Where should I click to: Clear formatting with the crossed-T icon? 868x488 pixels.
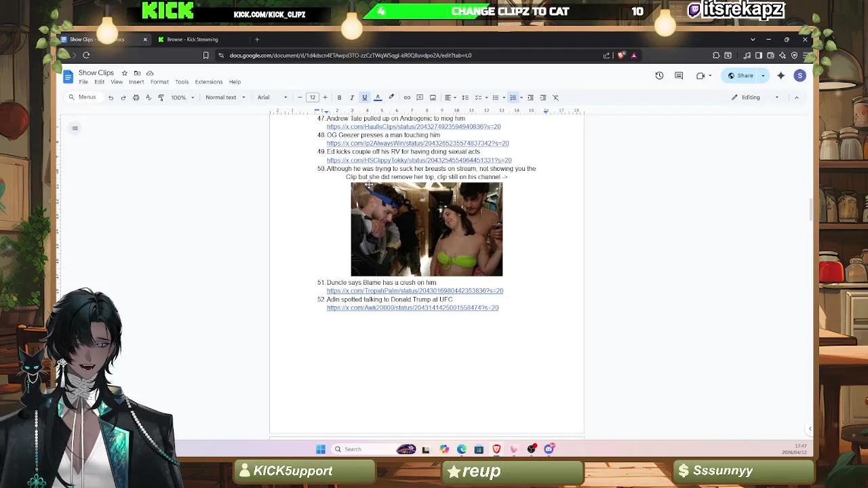coord(555,98)
